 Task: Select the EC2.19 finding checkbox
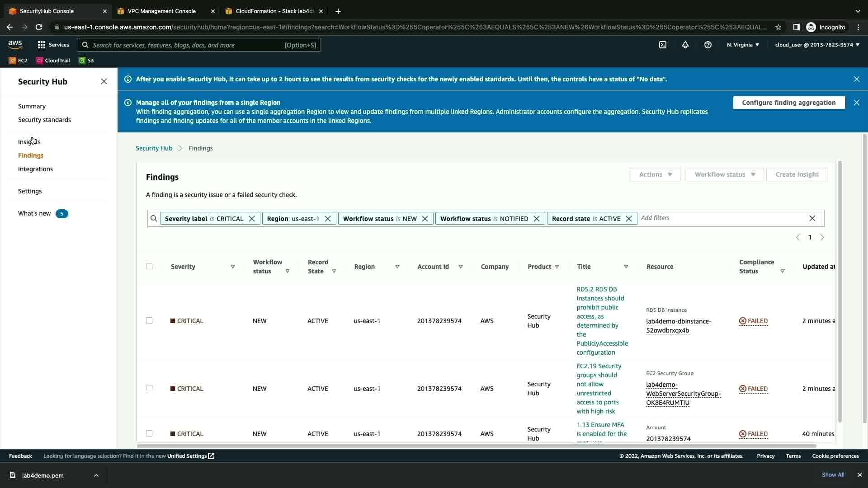(x=149, y=389)
